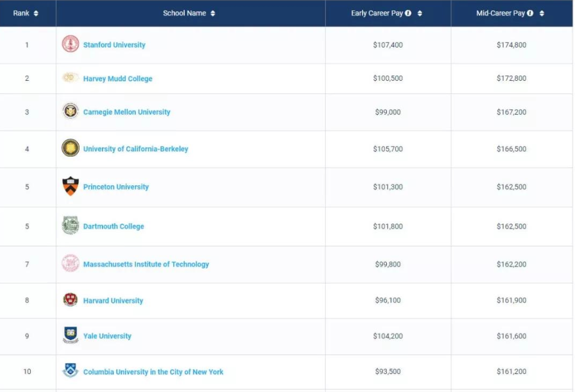Click the UC Berkeley seal logo
This screenshot has width=575, height=392.
coord(71,148)
